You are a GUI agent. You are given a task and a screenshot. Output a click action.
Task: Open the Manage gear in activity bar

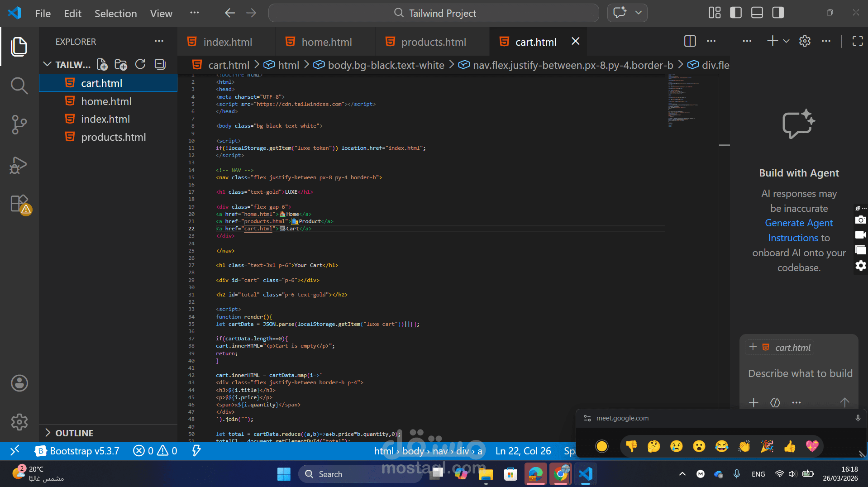tap(19, 422)
